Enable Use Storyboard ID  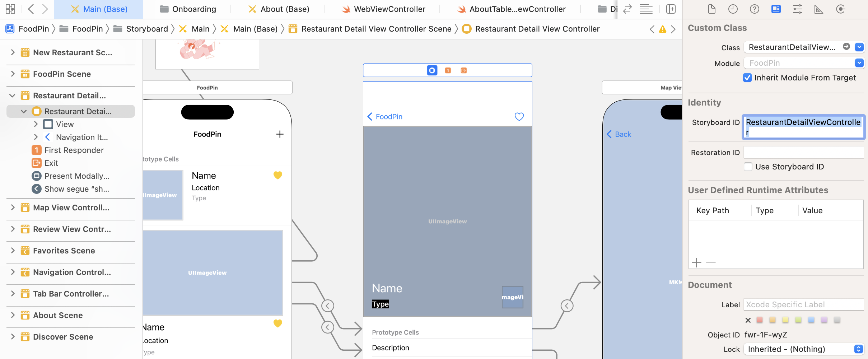[x=748, y=166]
